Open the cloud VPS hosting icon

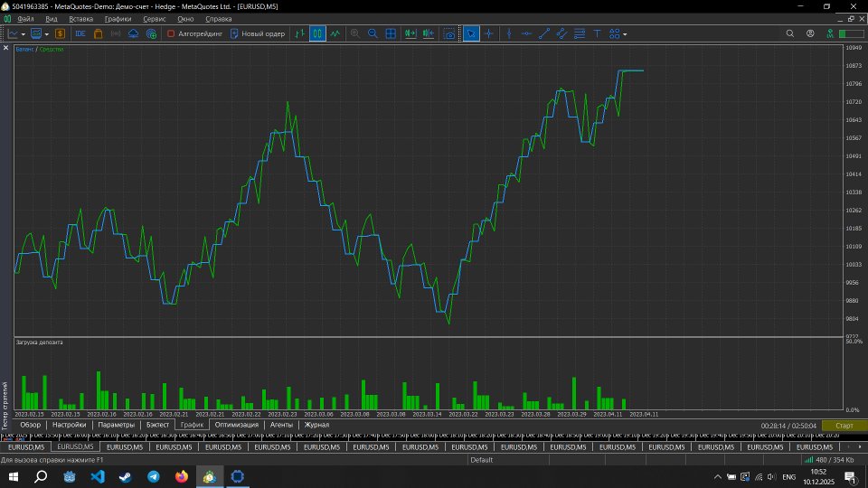134,33
